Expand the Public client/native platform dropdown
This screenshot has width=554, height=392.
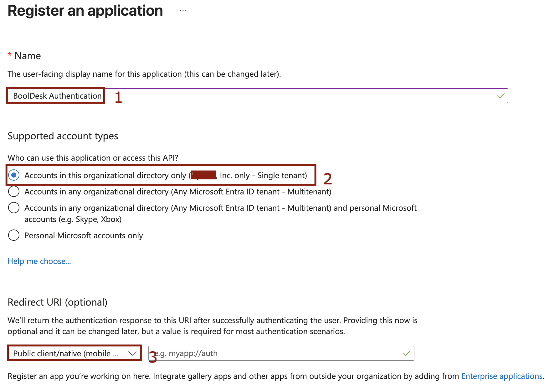[74, 353]
